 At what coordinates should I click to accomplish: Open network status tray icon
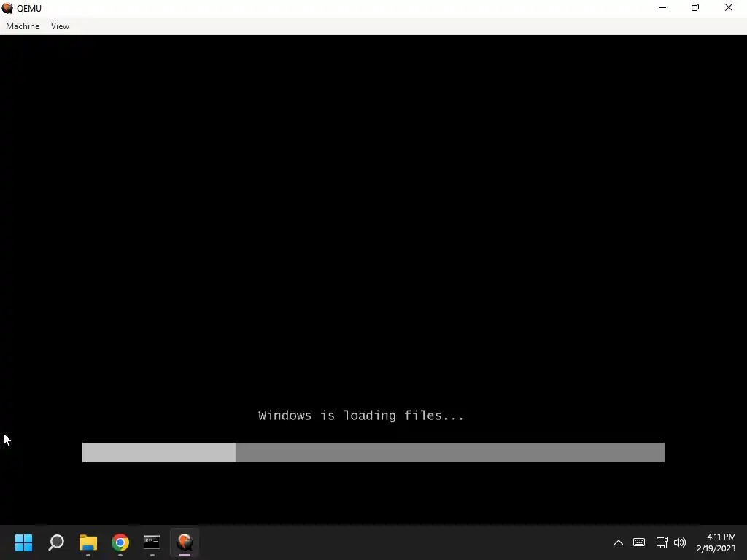tap(662, 542)
